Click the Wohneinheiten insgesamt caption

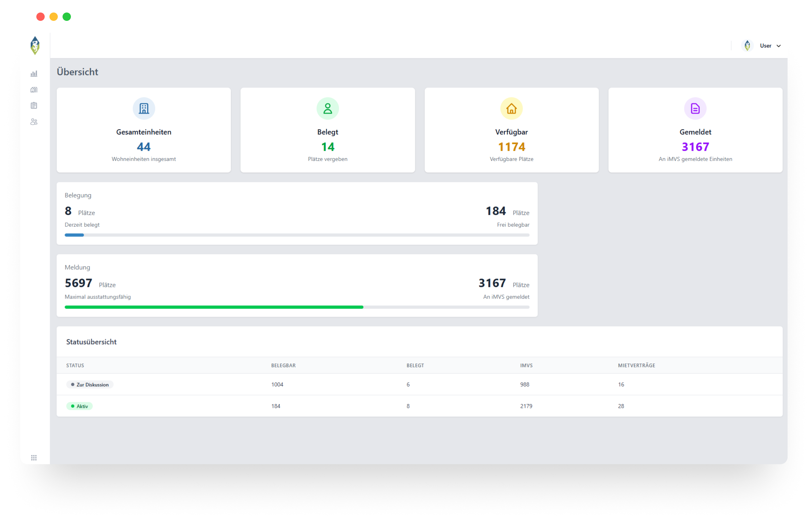[x=144, y=159]
